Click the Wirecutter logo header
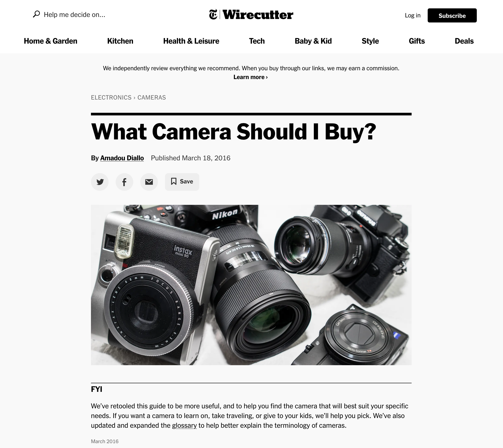This screenshot has height=448, width=503. 251,15
